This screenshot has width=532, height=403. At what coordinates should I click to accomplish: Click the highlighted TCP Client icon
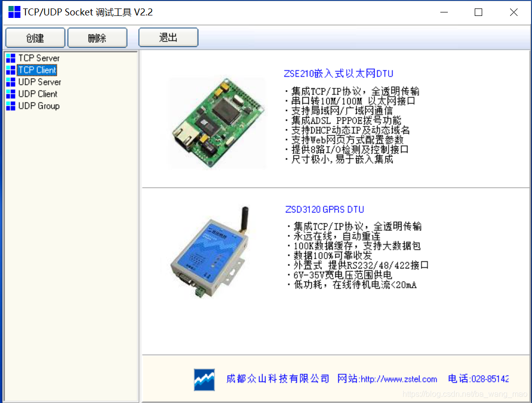pos(10,70)
